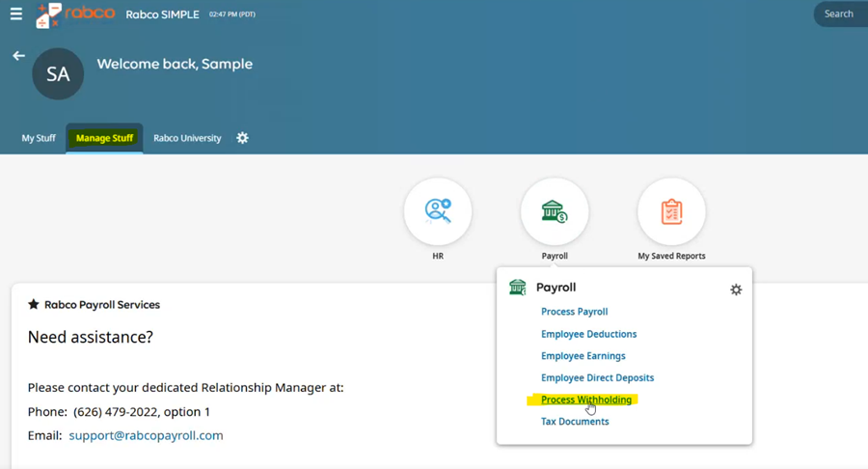This screenshot has height=469, width=868.
Task: Click the bank icon in Payroll popup header
Action: 518,288
